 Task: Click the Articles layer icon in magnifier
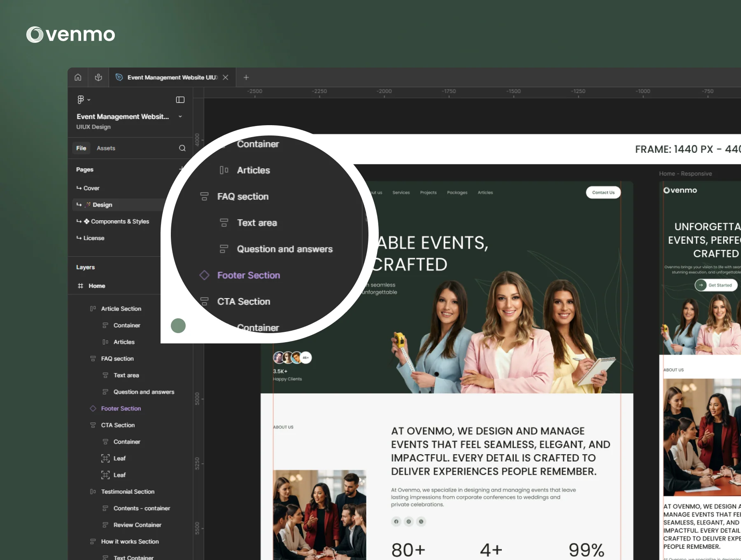(224, 170)
